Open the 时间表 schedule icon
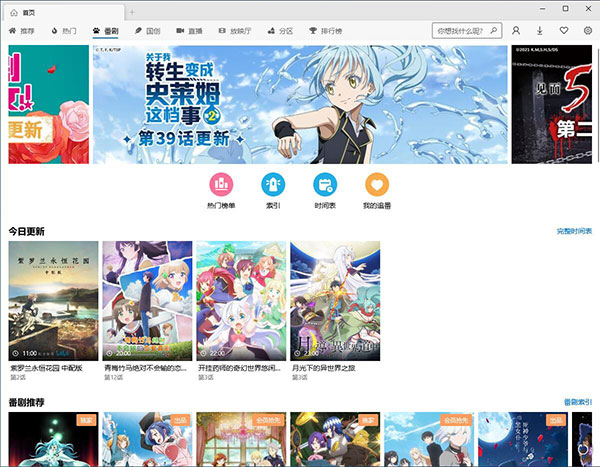Viewport: 600px width, 467px height. pyautogui.click(x=324, y=185)
